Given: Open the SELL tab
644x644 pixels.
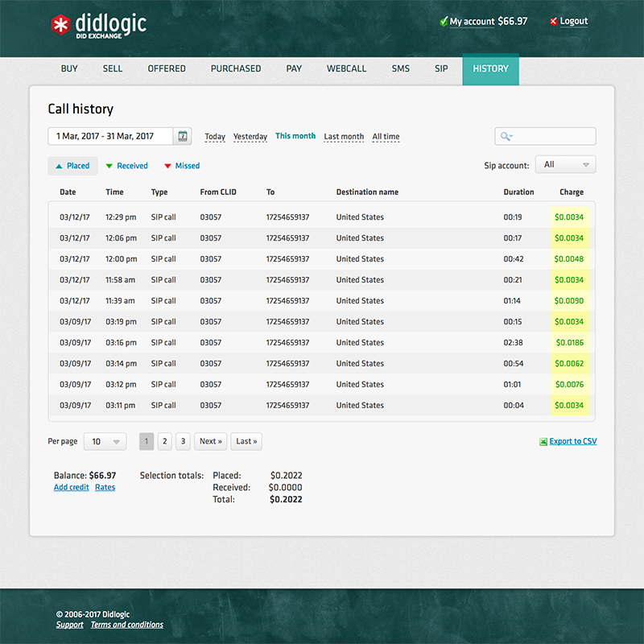Looking at the screenshot, I should point(113,68).
